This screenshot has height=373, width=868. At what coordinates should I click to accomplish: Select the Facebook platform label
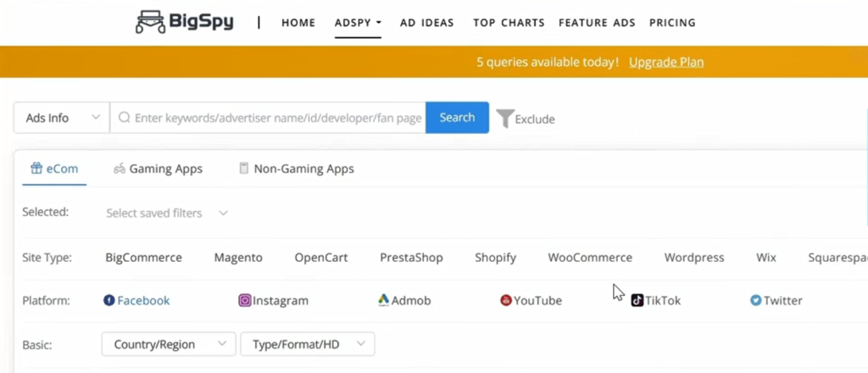click(x=143, y=300)
